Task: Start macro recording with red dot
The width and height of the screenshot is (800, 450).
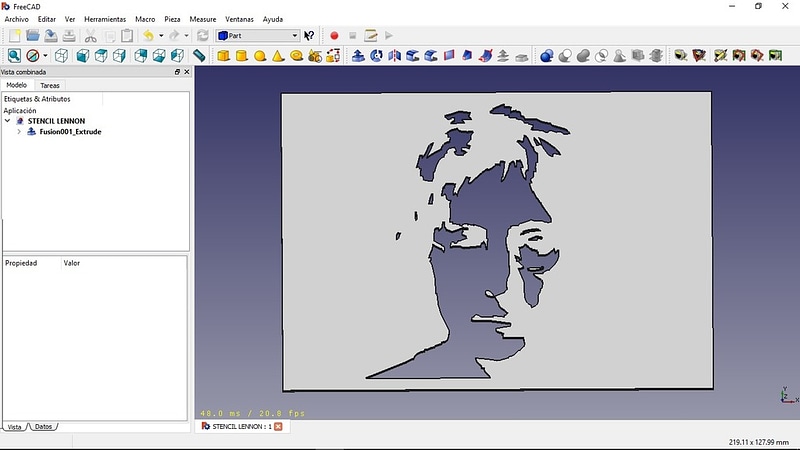Action: (x=334, y=36)
